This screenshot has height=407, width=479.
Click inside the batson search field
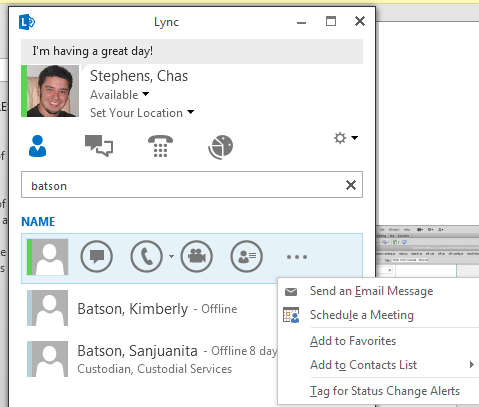pyautogui.click(x=192, y=185)
